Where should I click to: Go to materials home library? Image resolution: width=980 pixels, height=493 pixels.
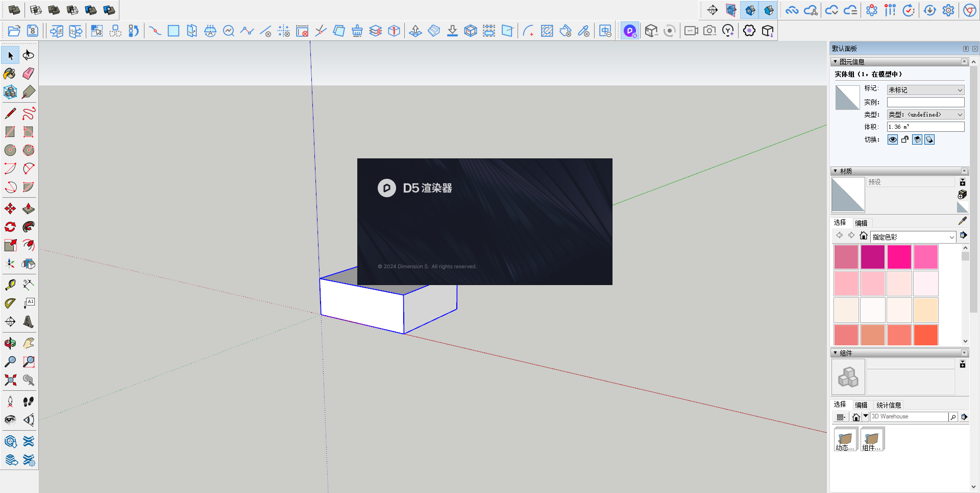tap(863, 236)
